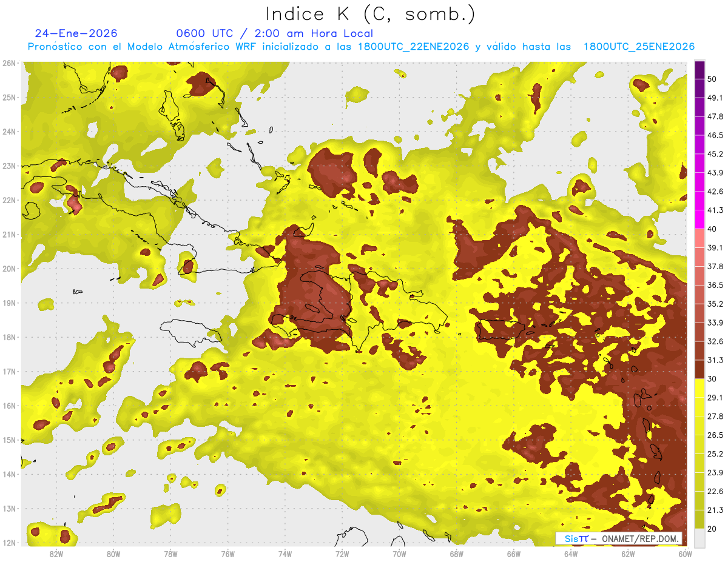The height and width of the screenshot is (562, 728).
Task: Click the colorbar value '46.5'
Action: (x=715, y=135)
